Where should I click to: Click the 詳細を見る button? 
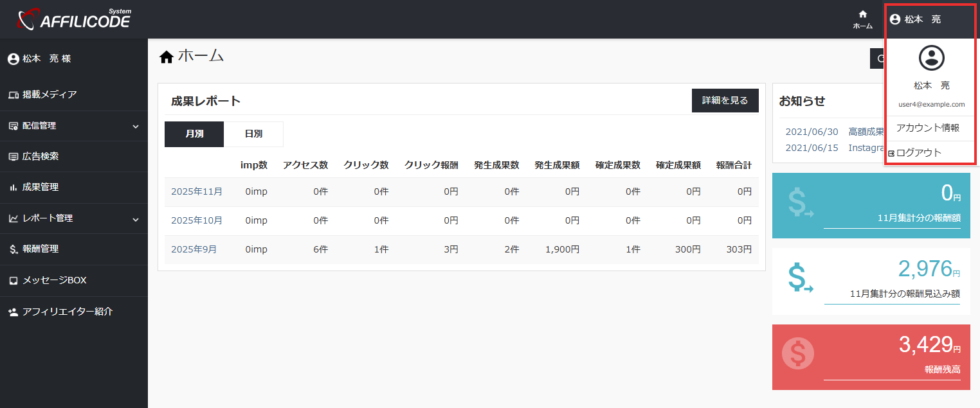725,101
